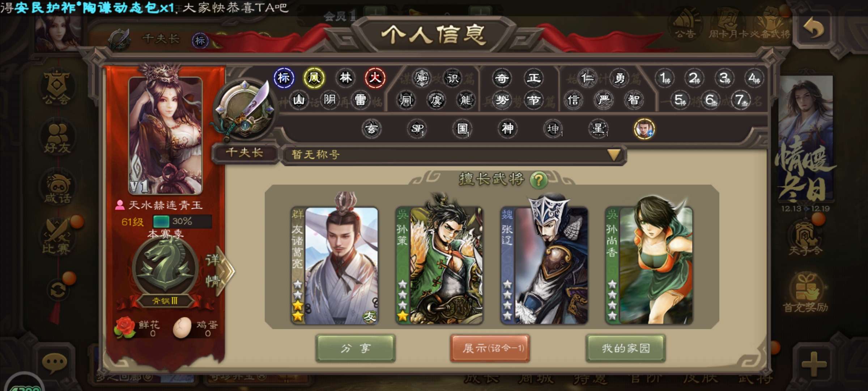868x391 pixels.
Task: Click the 分享 share button
Action: pyautogui.click(x=355, y=348)
